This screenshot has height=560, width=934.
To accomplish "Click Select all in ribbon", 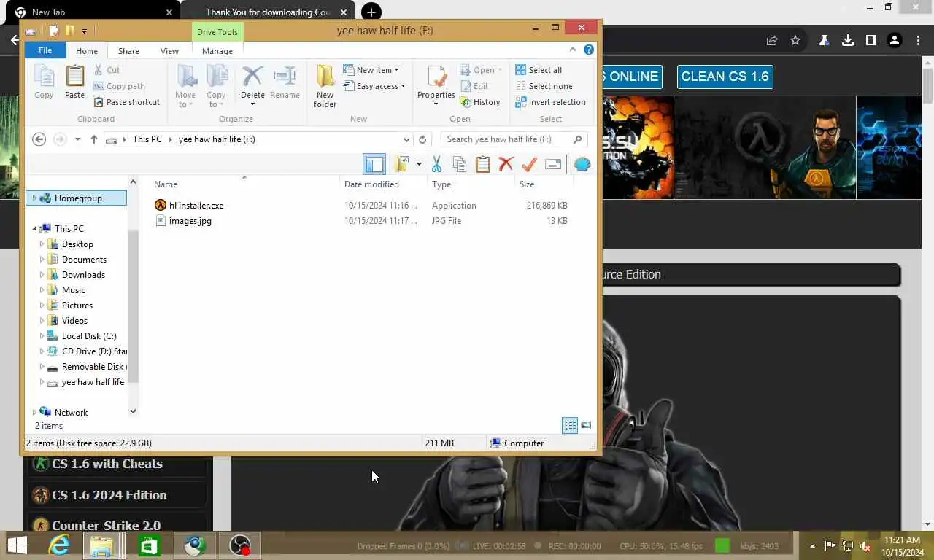I will tap(539, 70).
